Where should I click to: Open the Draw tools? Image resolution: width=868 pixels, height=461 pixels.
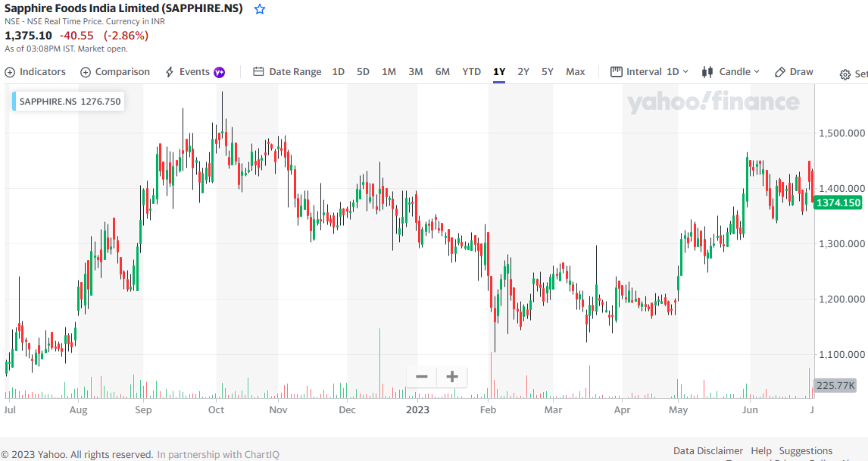[794, 72]
